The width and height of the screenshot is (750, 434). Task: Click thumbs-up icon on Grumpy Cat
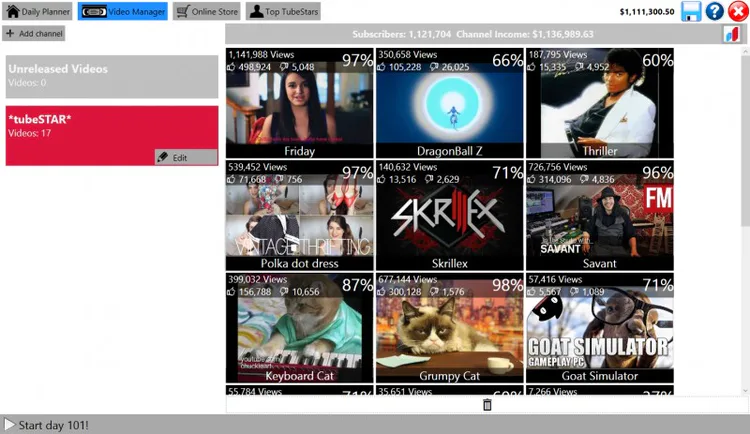[x=381, y=292]
